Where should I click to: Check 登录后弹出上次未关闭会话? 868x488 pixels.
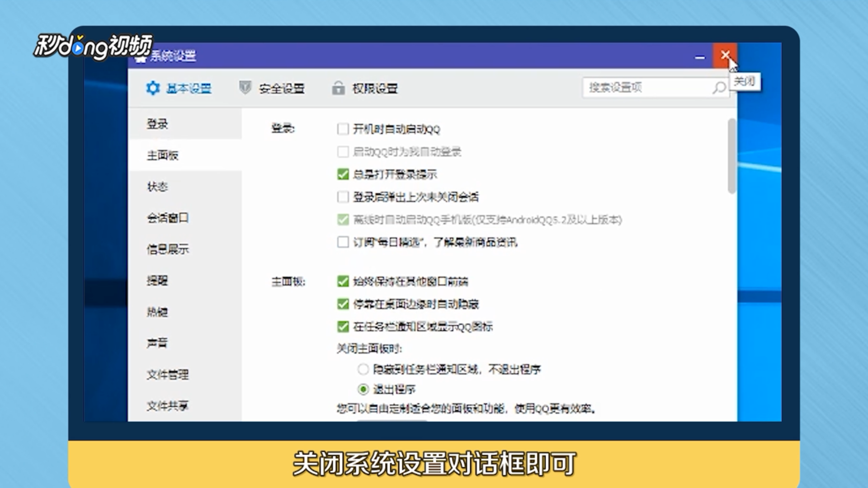342,197
